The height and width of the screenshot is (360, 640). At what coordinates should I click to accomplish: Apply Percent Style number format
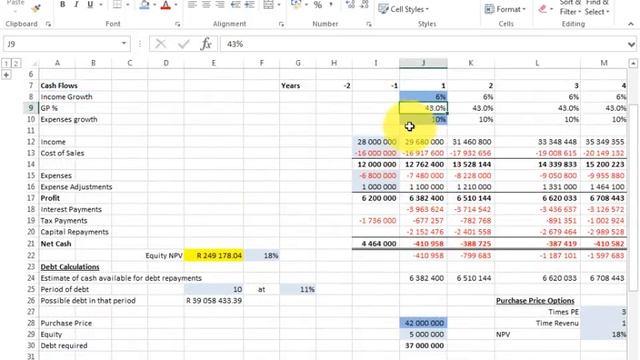pos(318,4)
